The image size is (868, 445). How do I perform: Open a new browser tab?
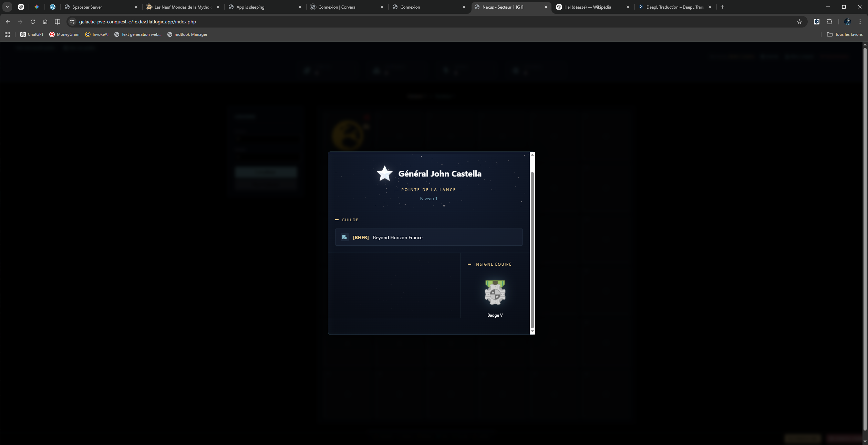click(x=722, y=7)
